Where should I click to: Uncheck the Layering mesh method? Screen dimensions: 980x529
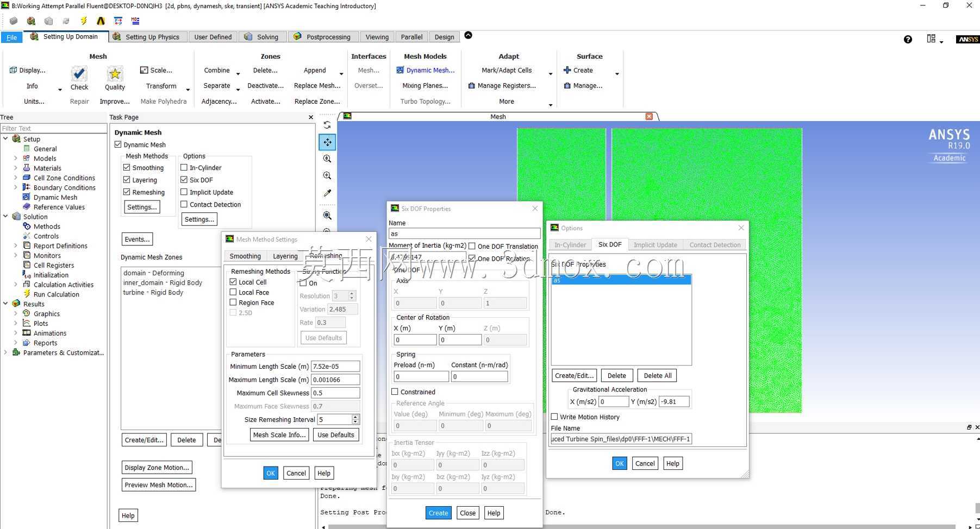(x=127, y=180)
